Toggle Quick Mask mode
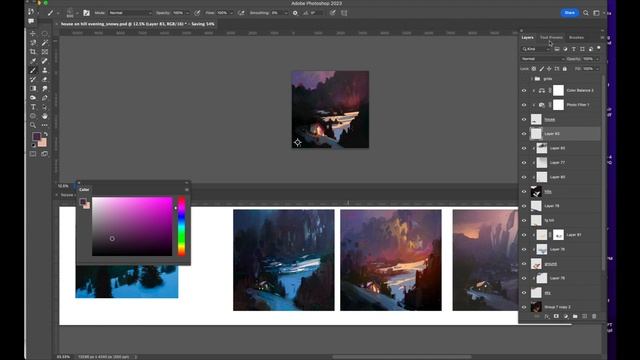The image size is (640, 360). point(33,154)
